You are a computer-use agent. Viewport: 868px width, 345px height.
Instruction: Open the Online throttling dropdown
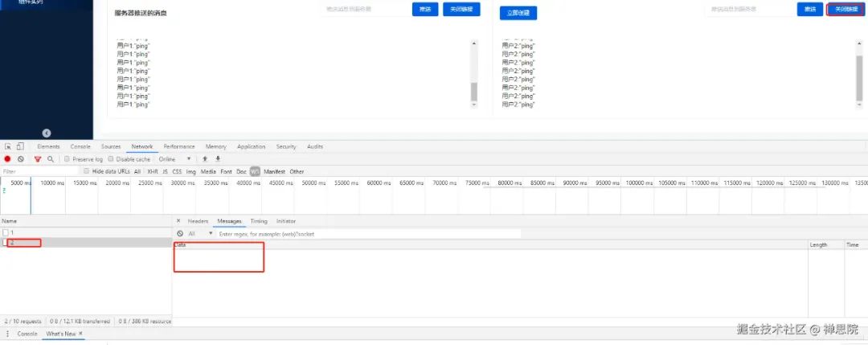pos(175,159)
